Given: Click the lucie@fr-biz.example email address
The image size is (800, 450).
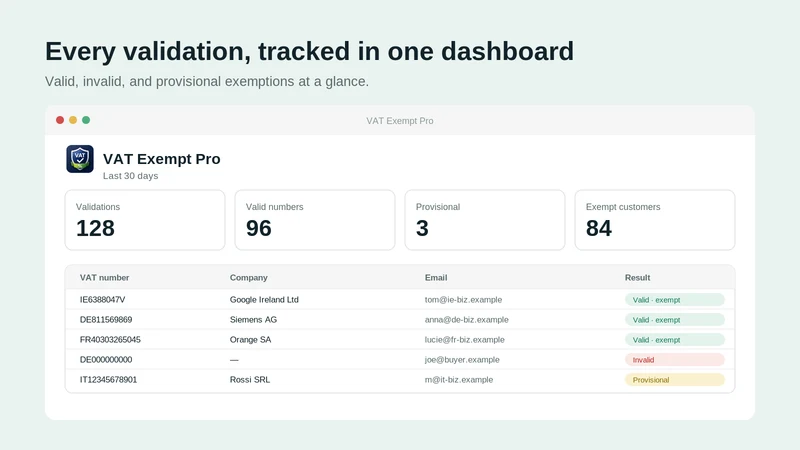Looking at the screenshot, I should 464,339.
